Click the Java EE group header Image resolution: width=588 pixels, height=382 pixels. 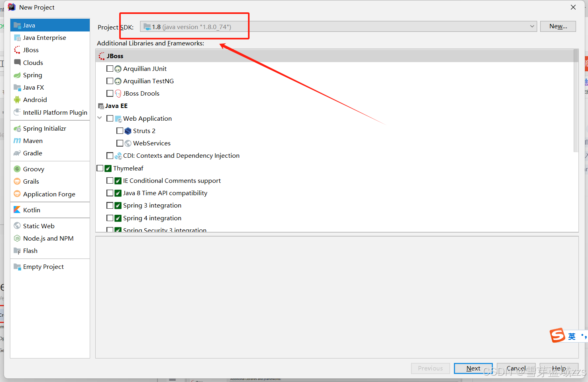335,106
